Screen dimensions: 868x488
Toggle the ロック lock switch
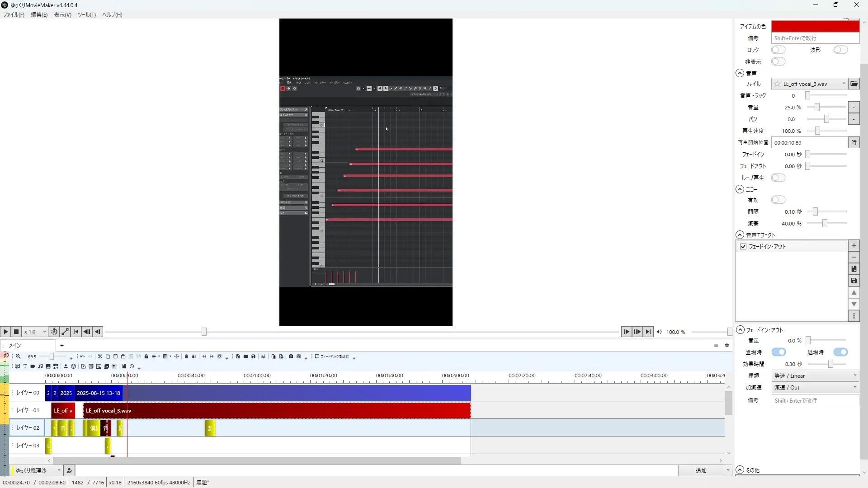click(x=778, y=50)
